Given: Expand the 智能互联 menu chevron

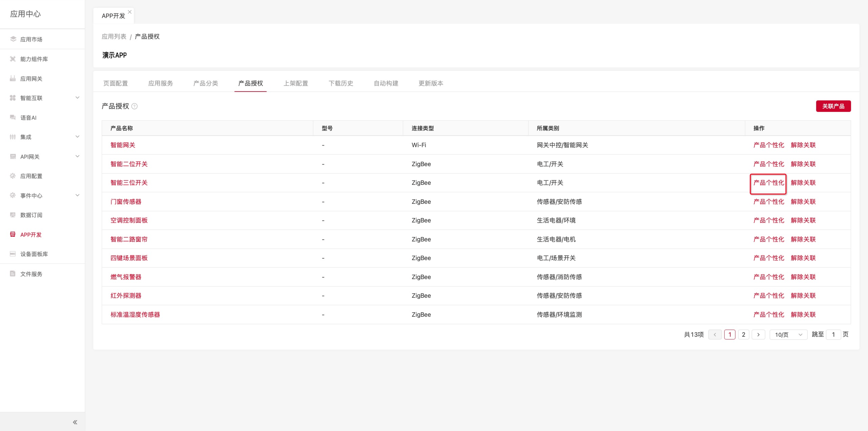Looking at the screenshot, I should (77, 98).
